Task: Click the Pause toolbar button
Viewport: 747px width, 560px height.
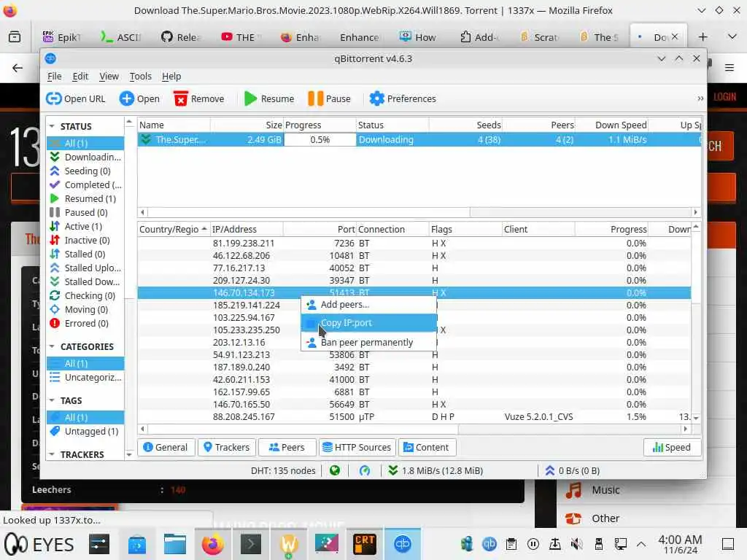Action: coord(329,98)
